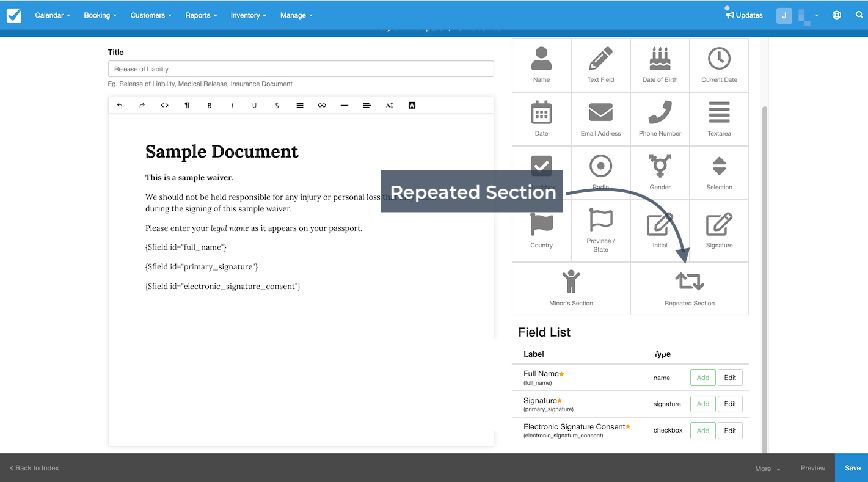This screenshot has width=868, height=482.
Task: Click Preview in the bottom bar
Action: [812, 468]
